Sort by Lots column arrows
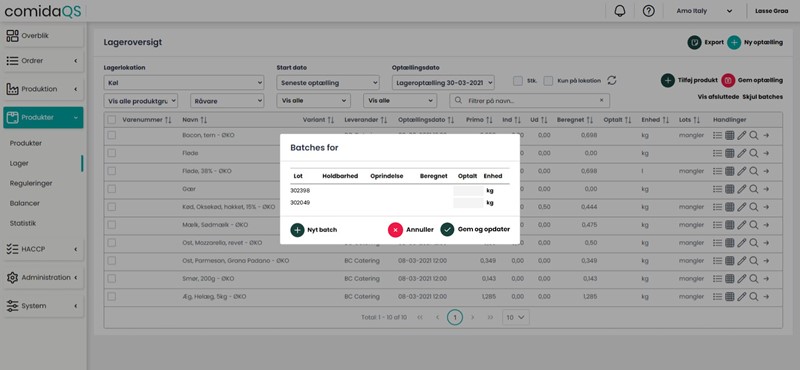Screen dimensions: 800x370 click(x=697, y=120)
